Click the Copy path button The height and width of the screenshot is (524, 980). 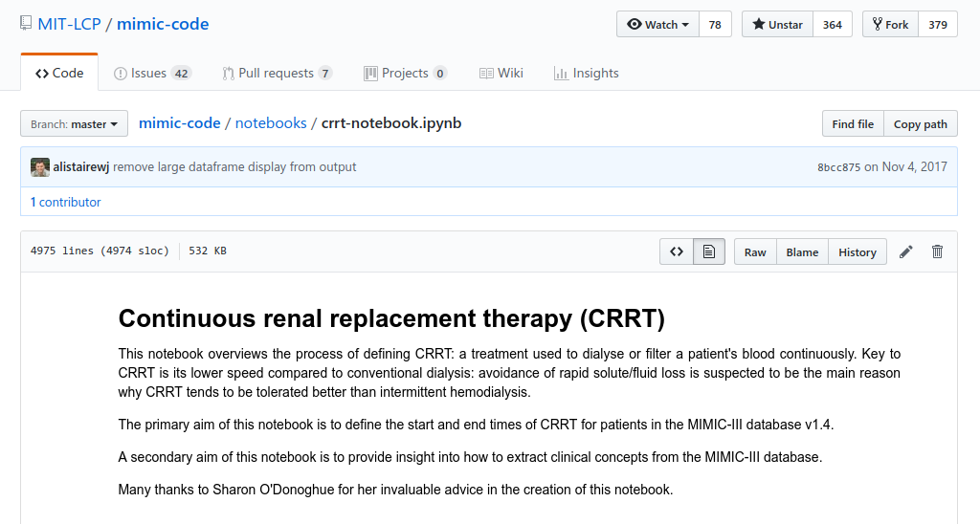pyautogui.click(x=920, y=124)
